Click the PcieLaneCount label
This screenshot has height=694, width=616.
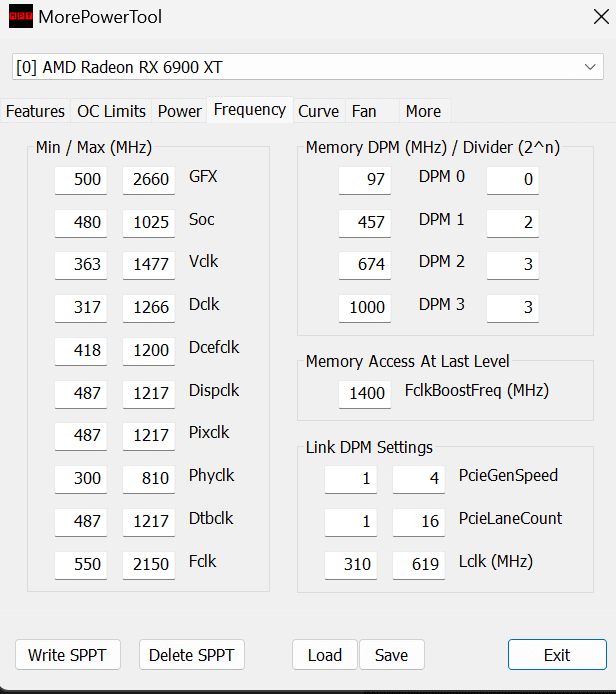(511, 518)
